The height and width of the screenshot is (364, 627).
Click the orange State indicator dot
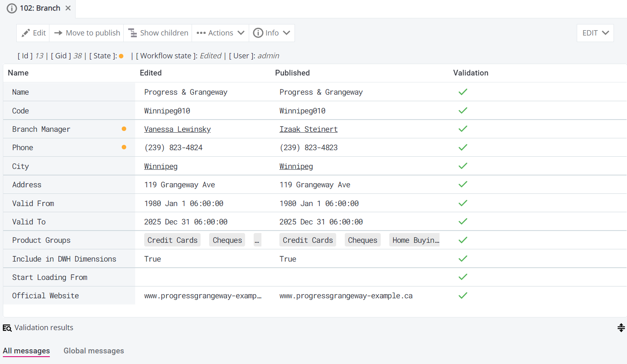[121, 56]
